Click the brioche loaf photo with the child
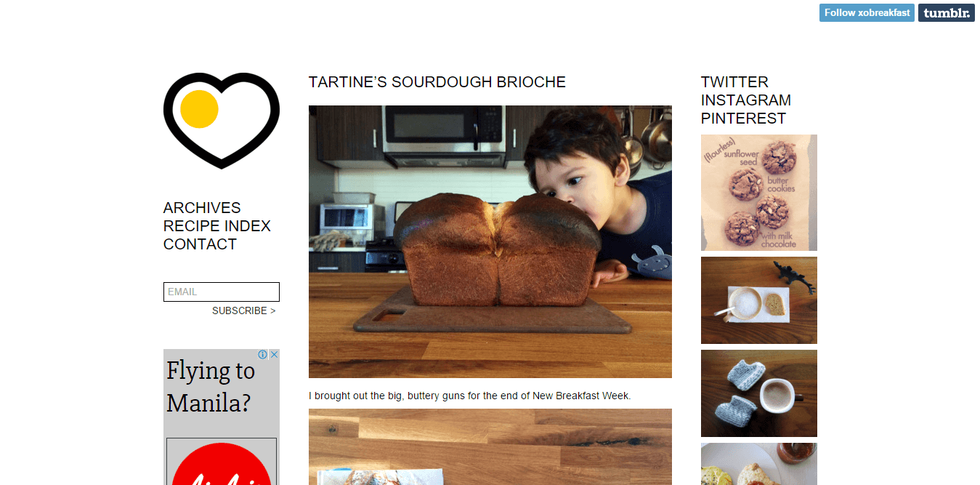This screenshot has height=485, width=980. pos(490,241)
